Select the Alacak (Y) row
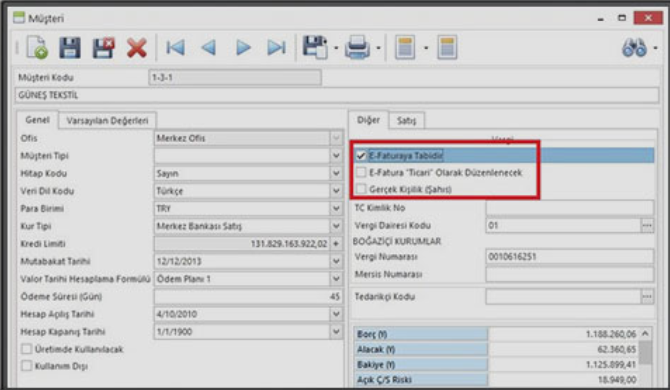670x390 pixels. pyautogui.click(x=496, y=349)
